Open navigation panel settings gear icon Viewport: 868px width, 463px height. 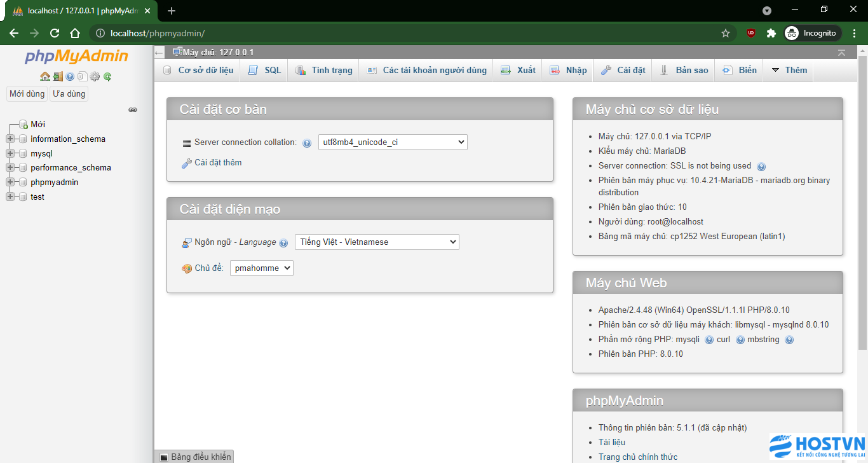click(x=95, y=76)
